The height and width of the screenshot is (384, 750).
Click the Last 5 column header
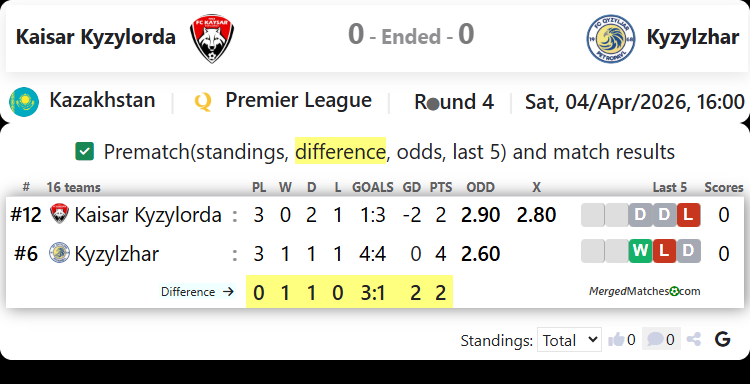[x=670, y=187]
